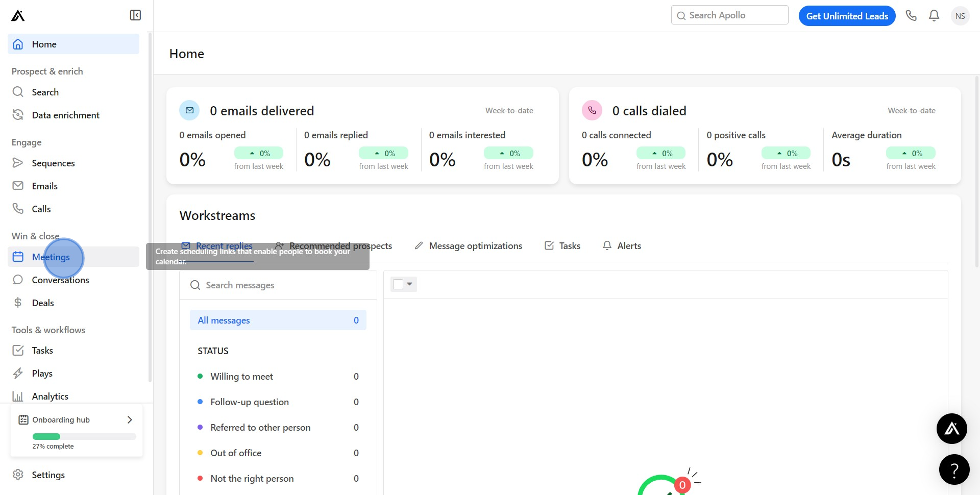Filter by Willing to meet status

[x=278, y=377]
